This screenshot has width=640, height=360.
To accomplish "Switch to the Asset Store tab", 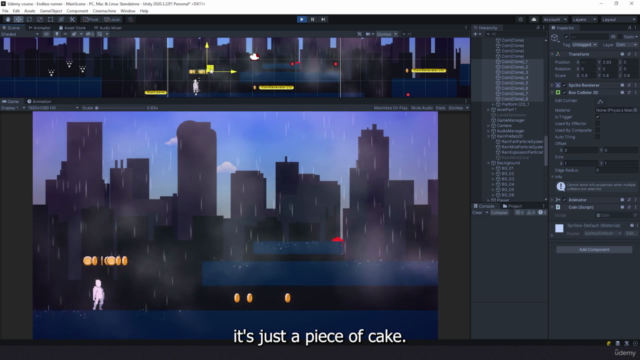I will [x=72, y=28].
